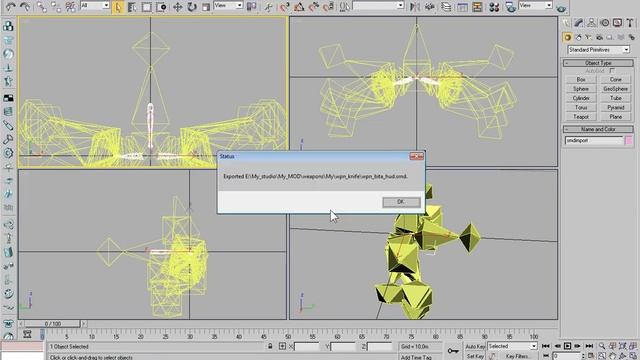640x360 pixels.
Task: Close the Status dialog window
Action: pos(416,156)
